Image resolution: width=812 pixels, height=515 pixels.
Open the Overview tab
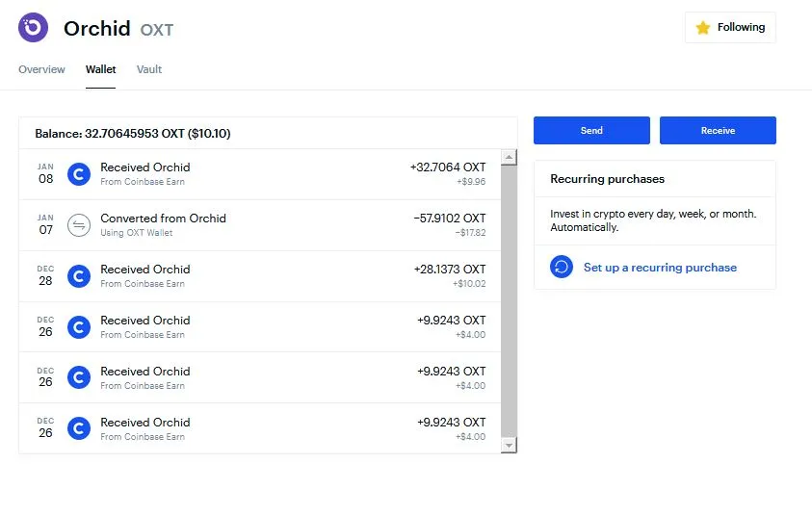[x=42, y=69]
